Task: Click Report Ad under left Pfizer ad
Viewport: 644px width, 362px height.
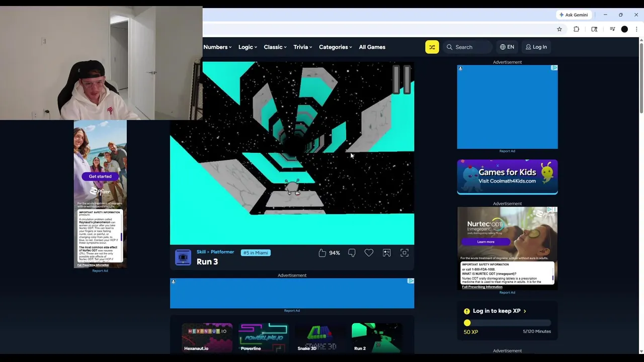Action: point(100,270)
